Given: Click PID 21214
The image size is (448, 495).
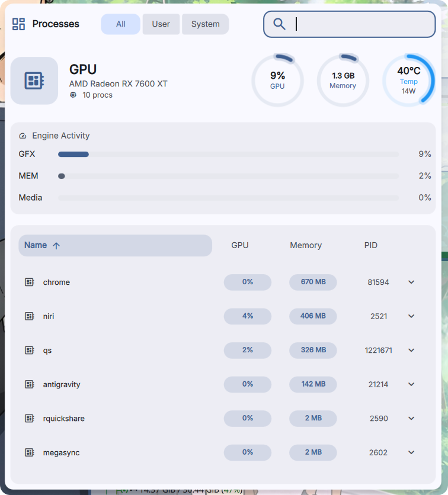Looking at the screenshot, I should (378, 384).
